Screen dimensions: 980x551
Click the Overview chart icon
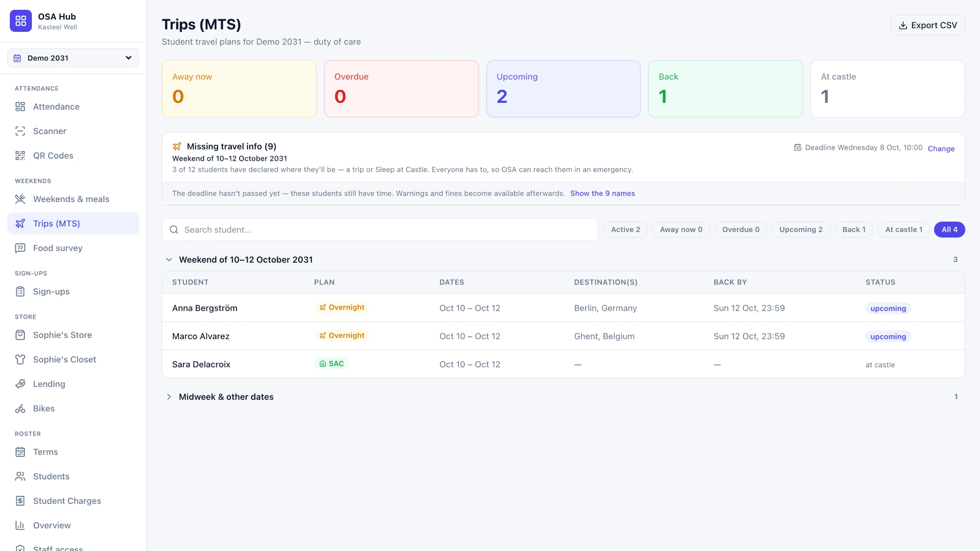click(20, 525)
